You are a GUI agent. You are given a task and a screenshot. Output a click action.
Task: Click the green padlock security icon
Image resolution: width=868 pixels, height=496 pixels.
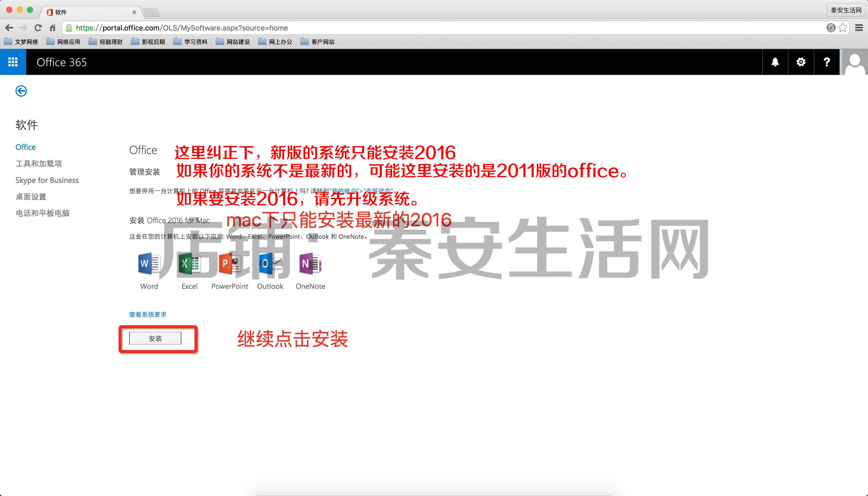point(69,28)
